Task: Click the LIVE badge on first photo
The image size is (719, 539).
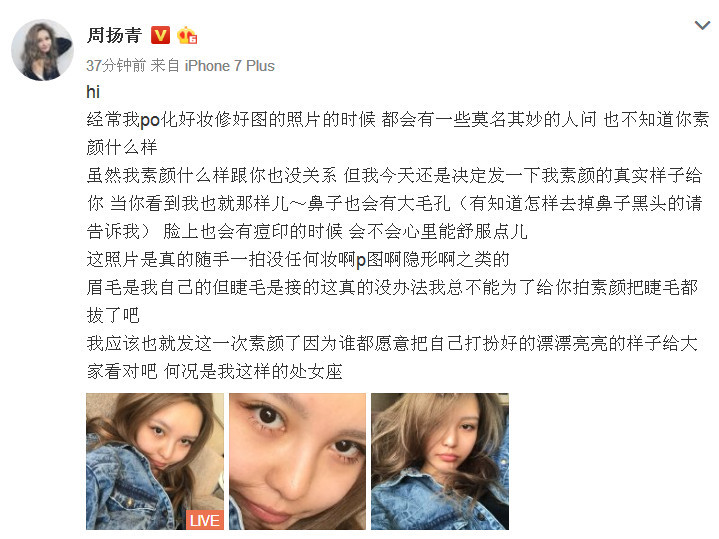Action: point(205,520)
